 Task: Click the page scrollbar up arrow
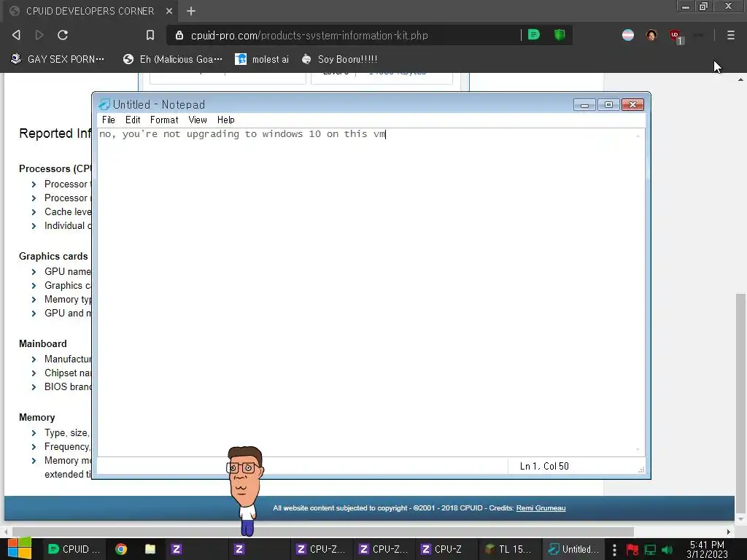coord(740,79)
